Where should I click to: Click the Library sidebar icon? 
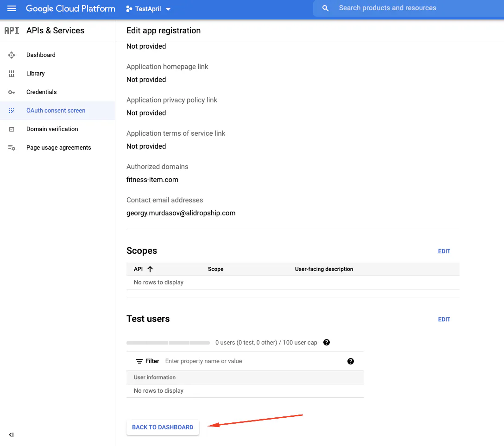[x=12, y=74]
